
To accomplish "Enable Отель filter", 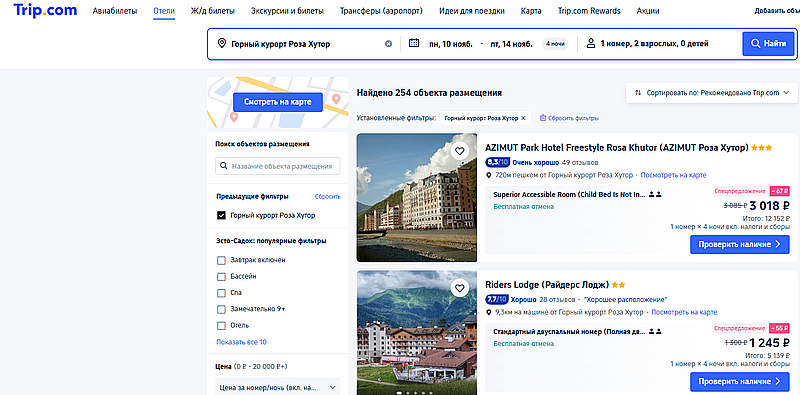I will point(221,326).
